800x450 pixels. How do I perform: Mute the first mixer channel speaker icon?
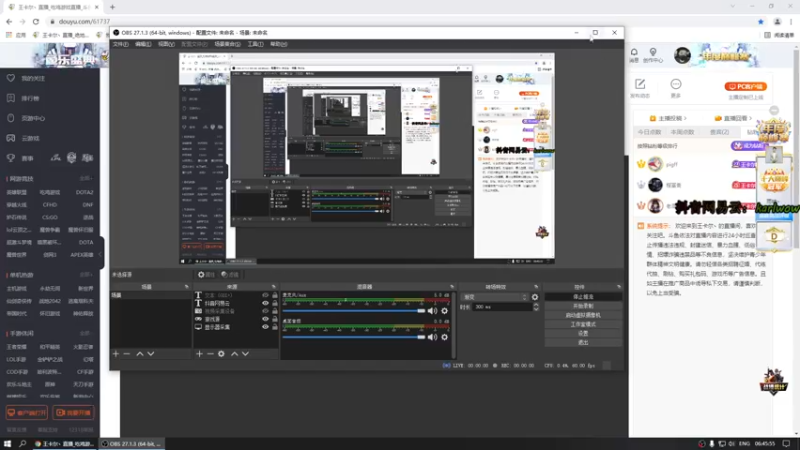433,311
